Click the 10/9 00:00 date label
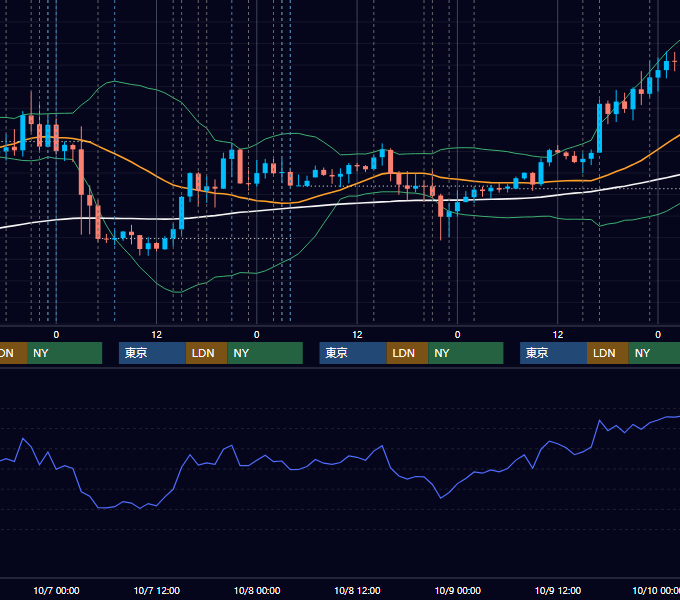680x600 pixels. pyautogui.click(x=458, y=590)
